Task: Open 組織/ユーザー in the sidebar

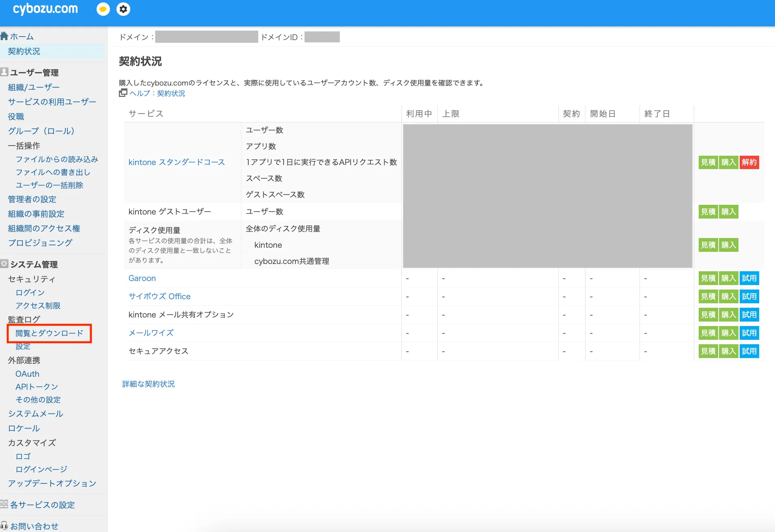Action: click(x=34, y=87)
